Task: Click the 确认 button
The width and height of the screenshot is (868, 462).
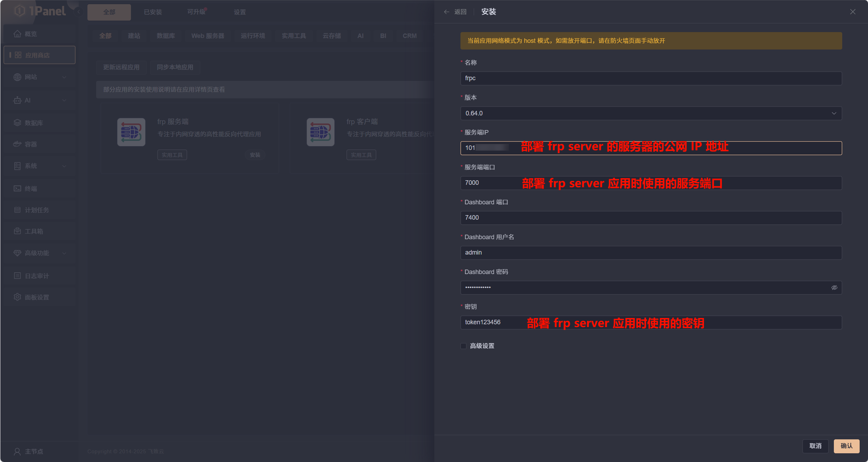Action: (x=846, y=446)
